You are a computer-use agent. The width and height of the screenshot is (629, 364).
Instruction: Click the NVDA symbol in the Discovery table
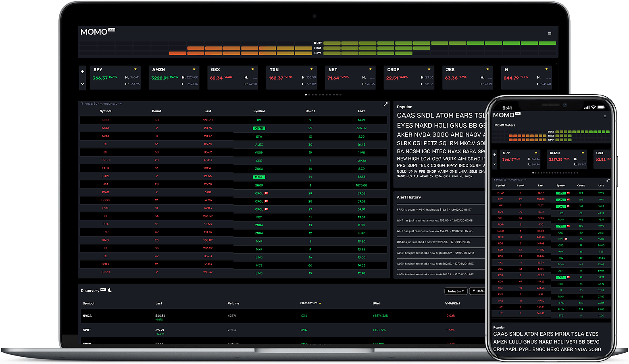(x=87, y=316)
